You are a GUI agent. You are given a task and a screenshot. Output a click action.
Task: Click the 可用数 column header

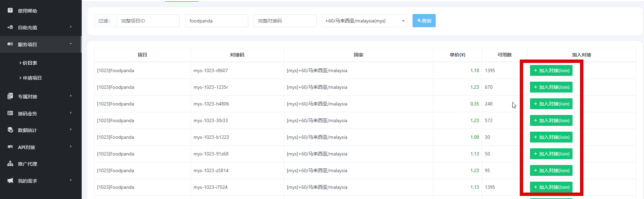click(x=504, y=55)
